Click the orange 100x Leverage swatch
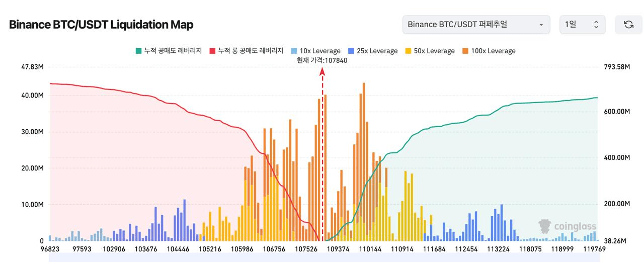This screenshot has width=644, height=262. [x=465, y=51]
